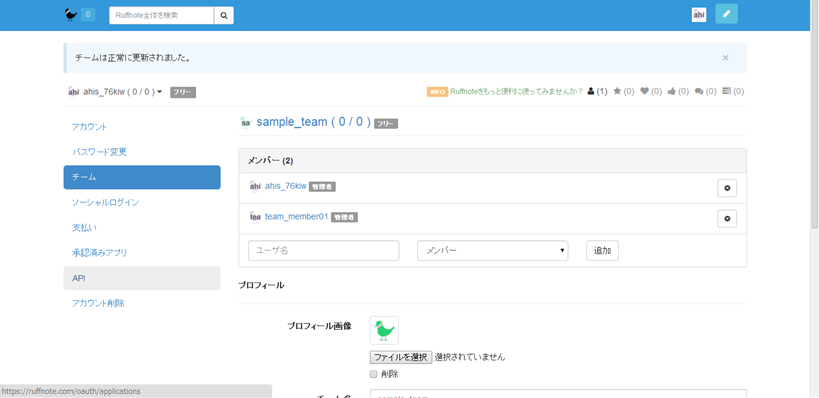Focus the ユーザ名 input field
The image size is (819, 398).
tap(324, 251)
